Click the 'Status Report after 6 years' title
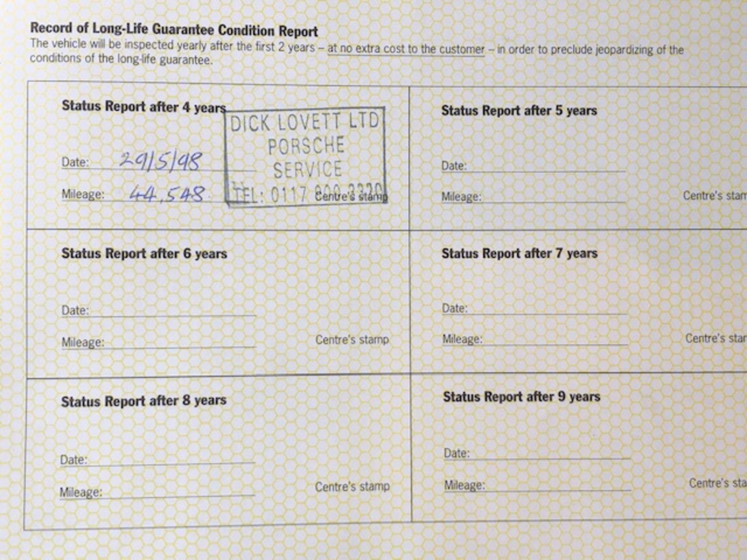747x560 pixels. [x=144, y=254]
